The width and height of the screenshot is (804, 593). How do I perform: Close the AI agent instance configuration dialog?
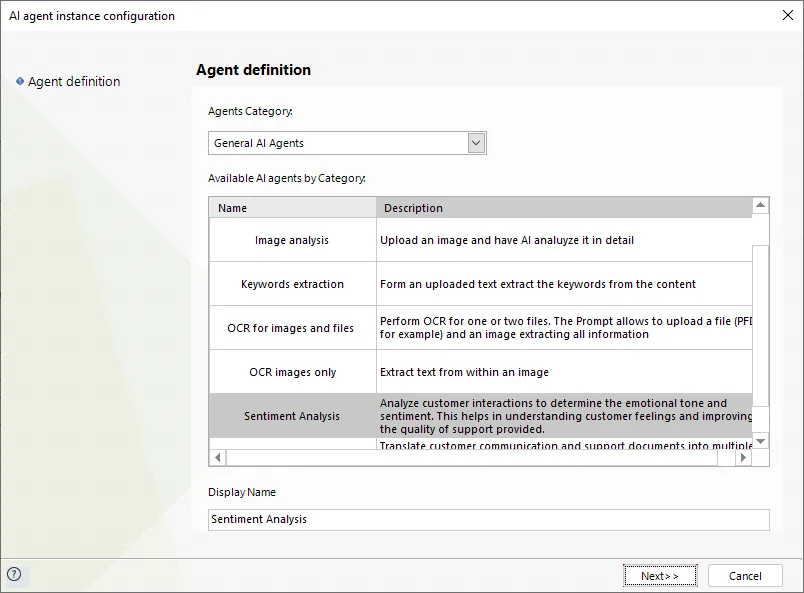pos(788,15)
